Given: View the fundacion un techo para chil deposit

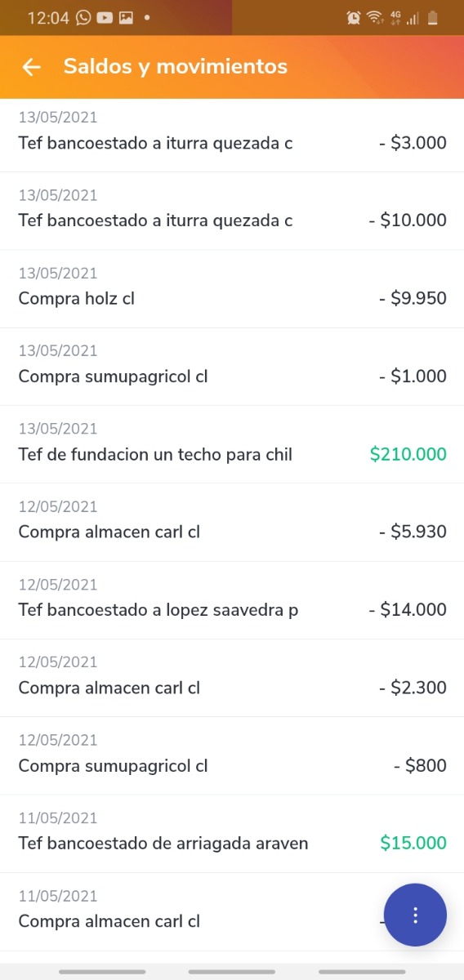Looking at the screenshot, I should pyautogui.click(x=232, y=444).
